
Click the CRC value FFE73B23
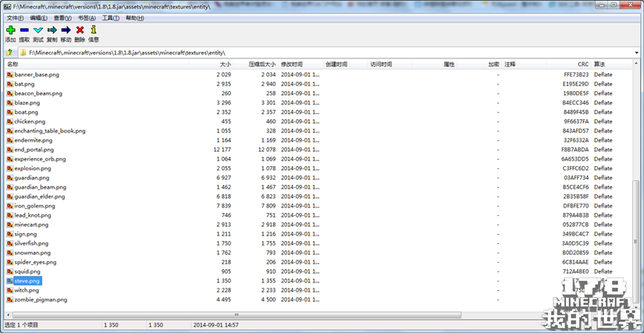[576, 75]
